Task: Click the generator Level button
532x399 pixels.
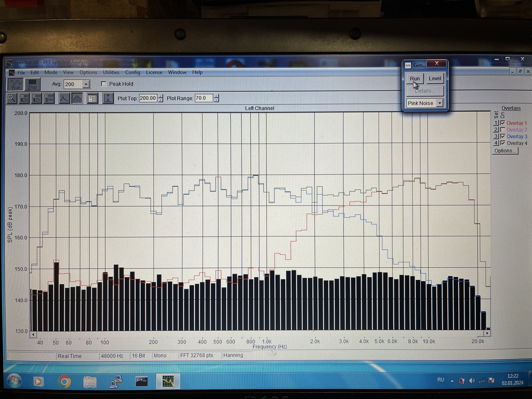Action: [435, 78]
